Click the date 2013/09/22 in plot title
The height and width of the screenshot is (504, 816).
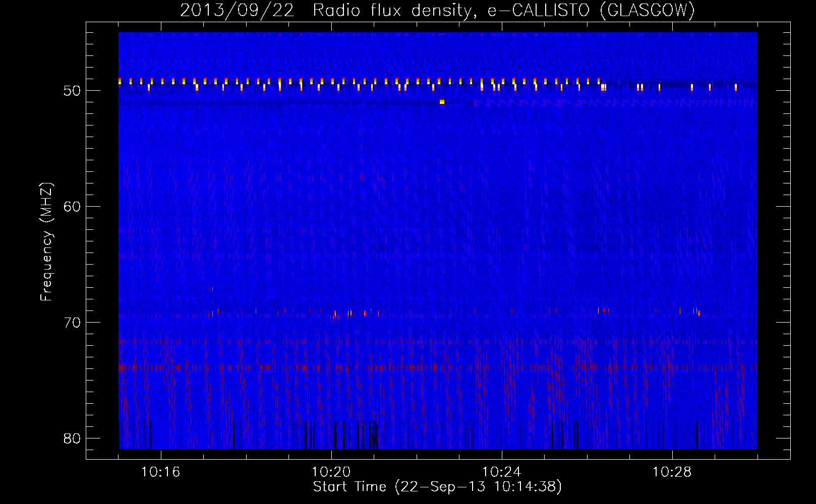(x=237, y=10)
